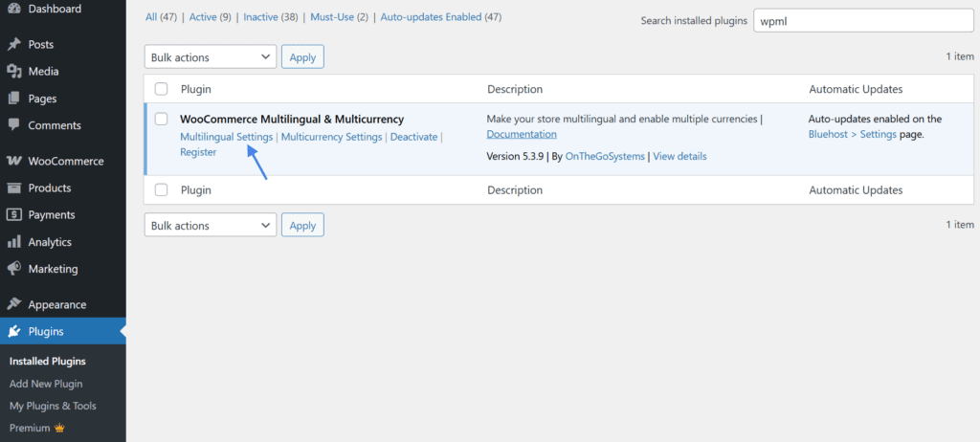Open Bluehost > Settings link
This screenshot has width=980, height=442.
853,134
